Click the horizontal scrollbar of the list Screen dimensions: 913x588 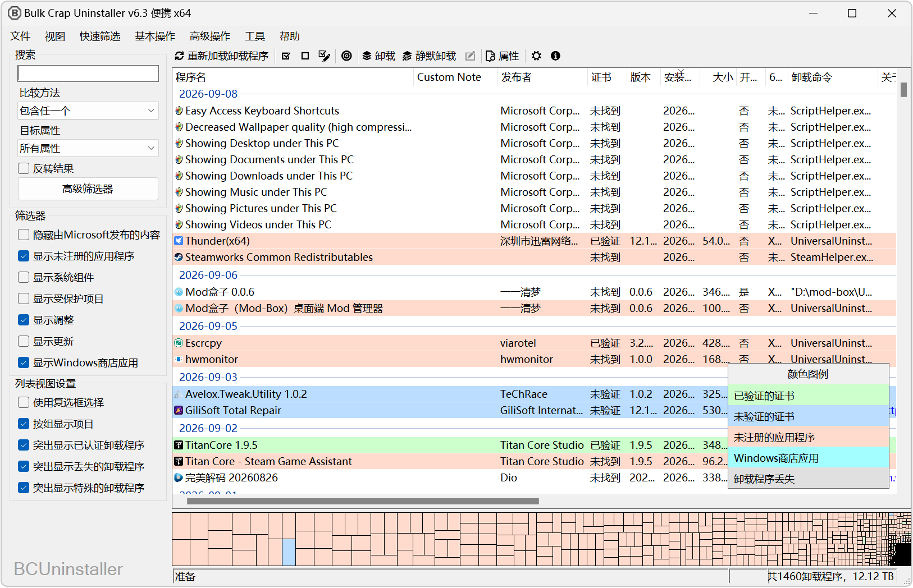coord(363,502)
